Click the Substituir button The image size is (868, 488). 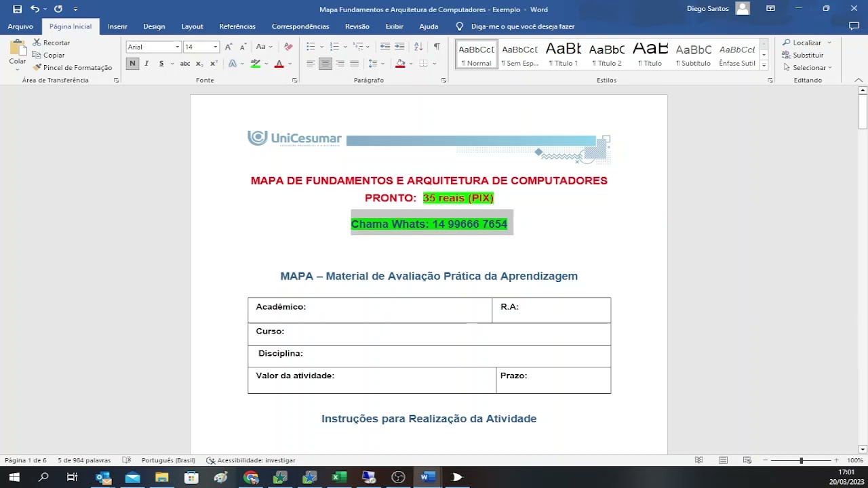[x=803, y=55]
